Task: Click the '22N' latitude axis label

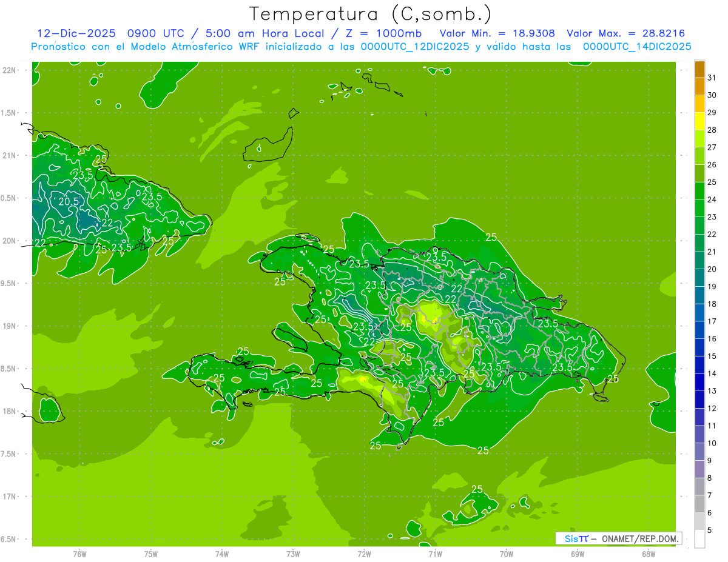Action: pos(10,70)
